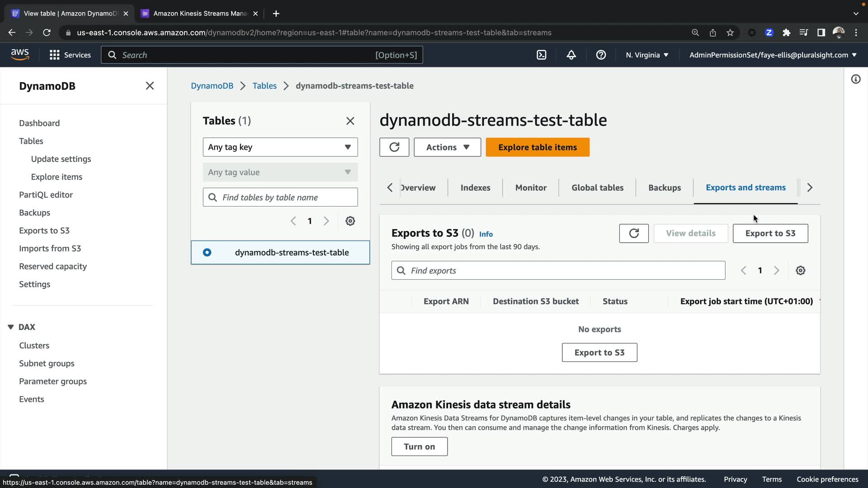Image resolution: width=868 pixels, height=488 pixels.
Task: Collapse the DAX section in sidebar
Action: [11, 327]
